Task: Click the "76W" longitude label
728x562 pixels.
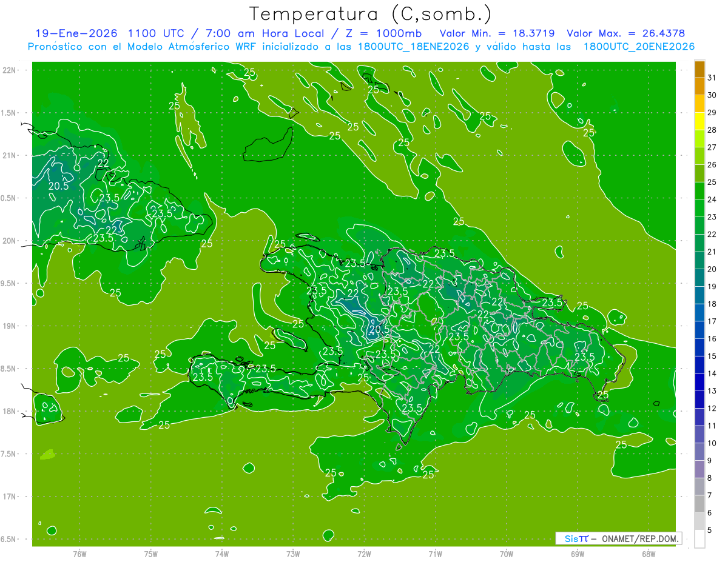Action: (x=79, y=554)
